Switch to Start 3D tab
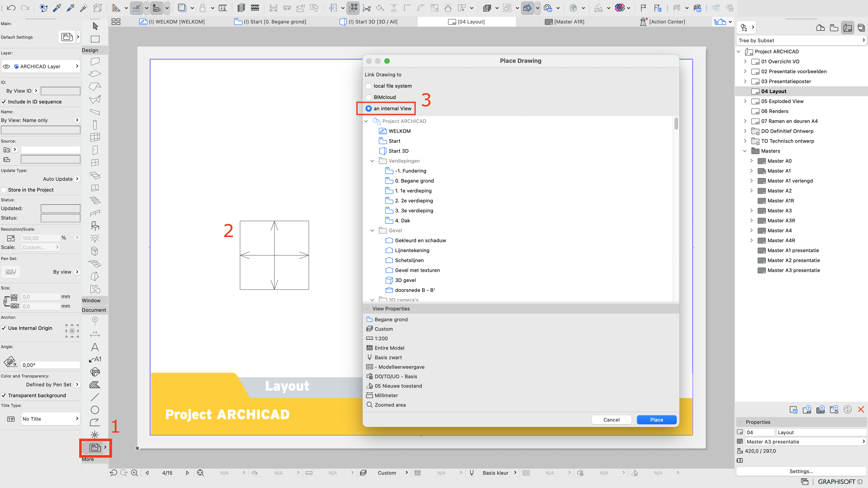 coord(368,22)
